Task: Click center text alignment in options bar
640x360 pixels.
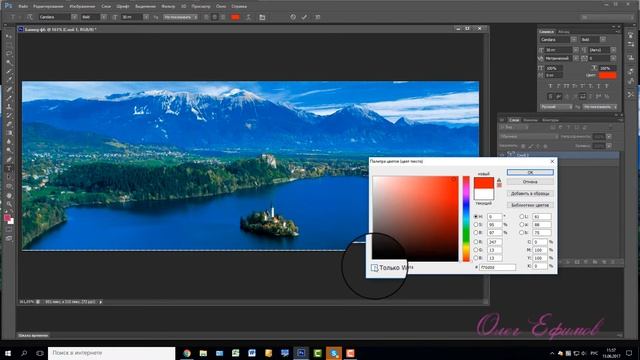Action: [215, 17]
